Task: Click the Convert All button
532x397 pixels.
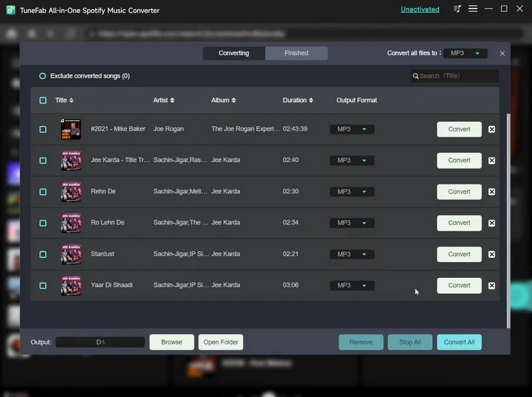Action: 459,342
